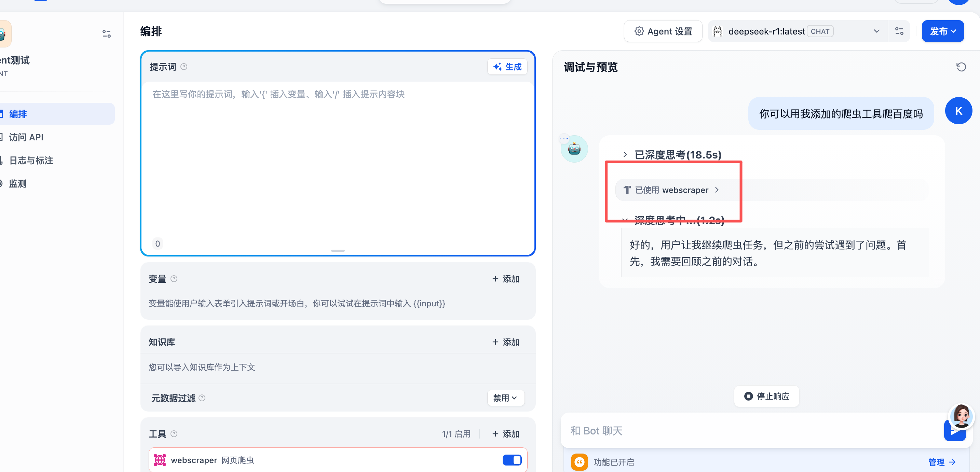Open the 发布 publish dropdown

pos(943,31)
